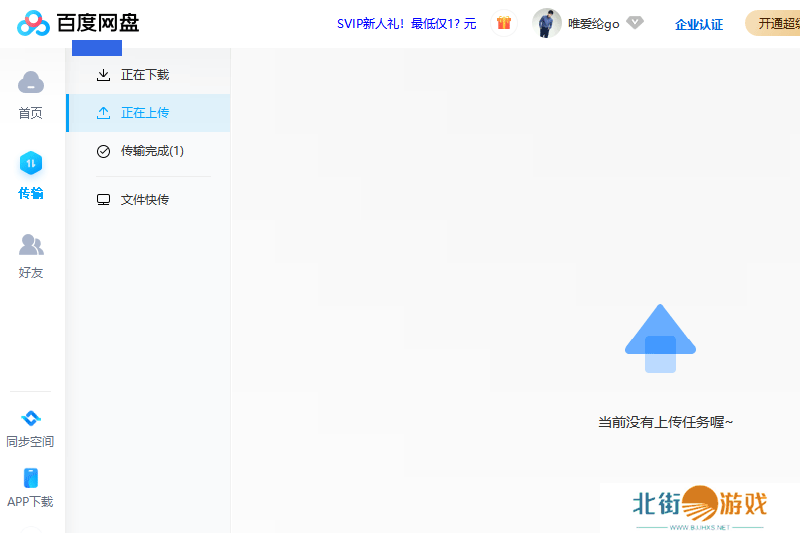The image size is (800, 533).
Task: Open the 好友 friends icon
Action: tap(31, 244)
